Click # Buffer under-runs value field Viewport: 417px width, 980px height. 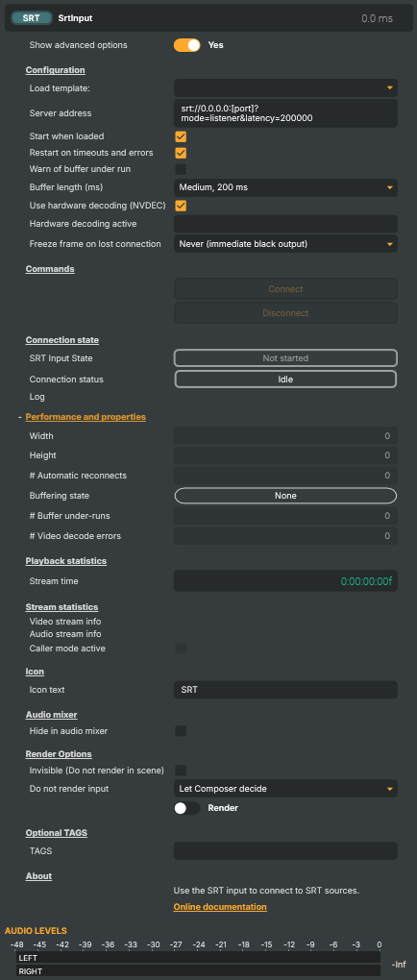point(285,516)
